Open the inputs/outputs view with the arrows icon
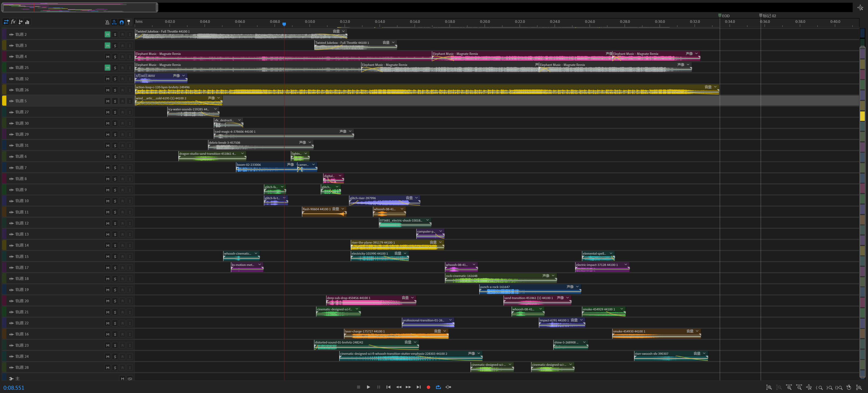868x393 pixels. click(x=6, y=22)
